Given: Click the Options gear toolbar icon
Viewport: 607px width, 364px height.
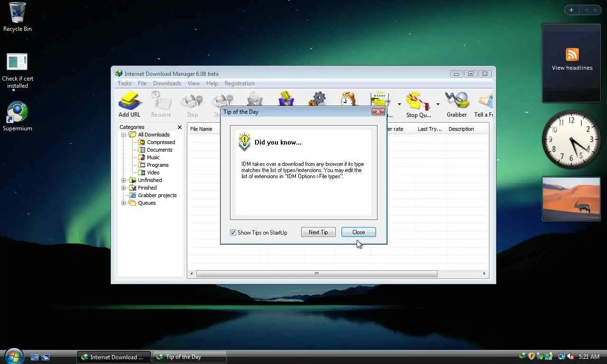Looking at the screenshot, I should 317,99.
